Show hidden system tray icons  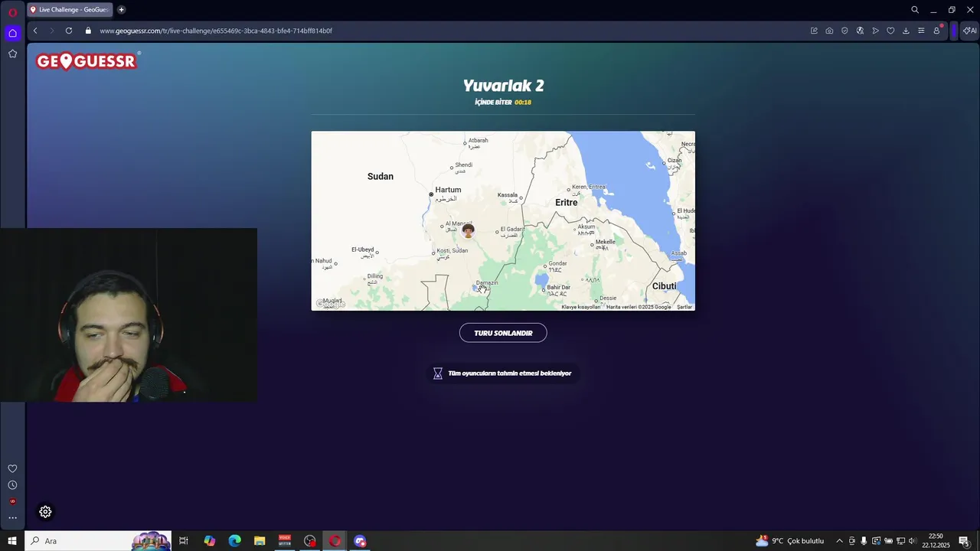click(x=839, y=541)
